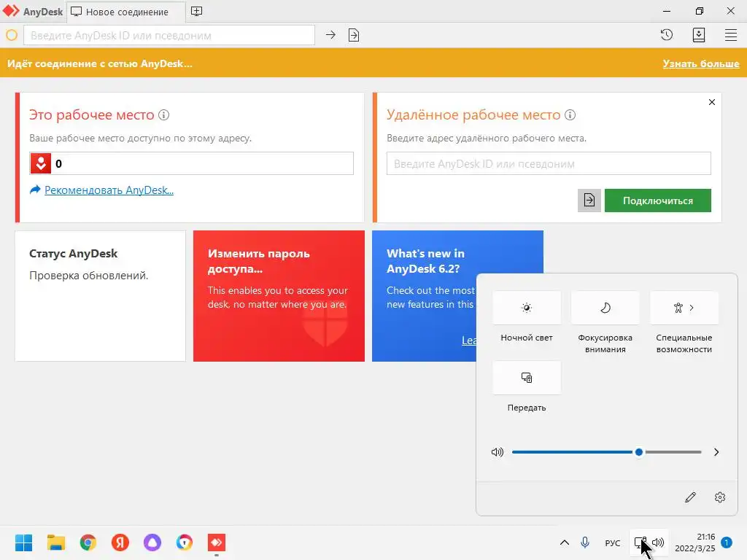Edit quick settings with pencil icon
This screenshot has height=560, width=747.
pos(690,497)
